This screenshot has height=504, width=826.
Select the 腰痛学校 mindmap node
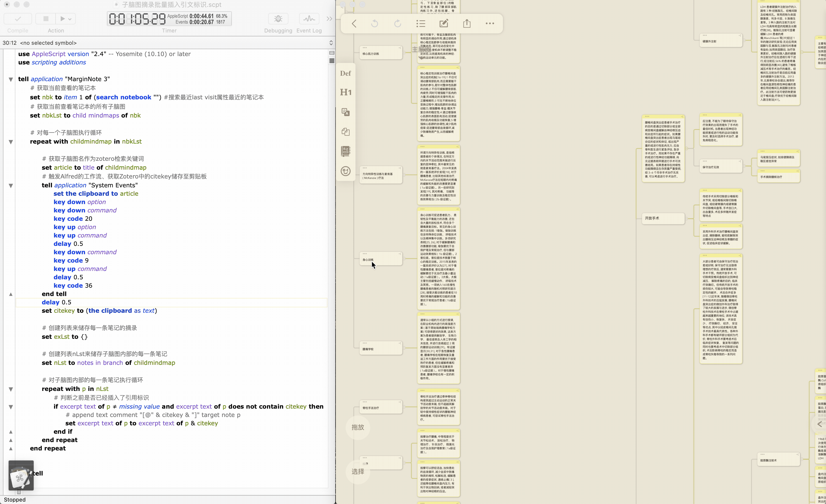click(381, 348)
